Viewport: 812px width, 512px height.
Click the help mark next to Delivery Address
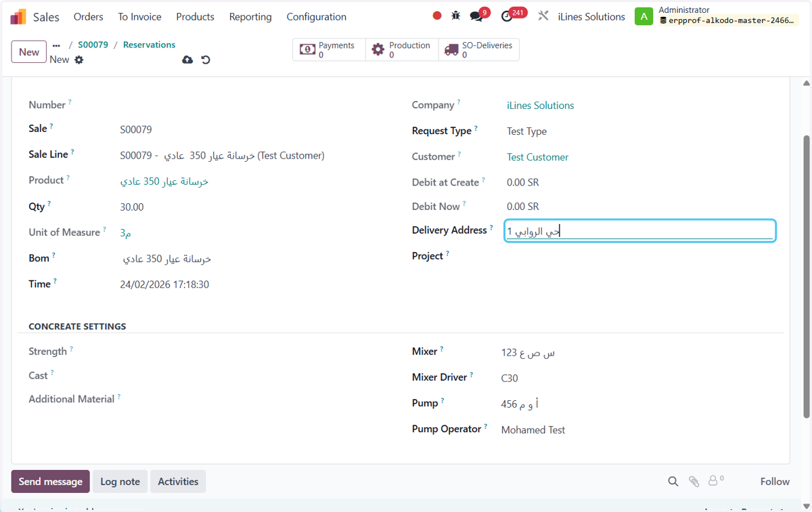(x=491, y=228)
